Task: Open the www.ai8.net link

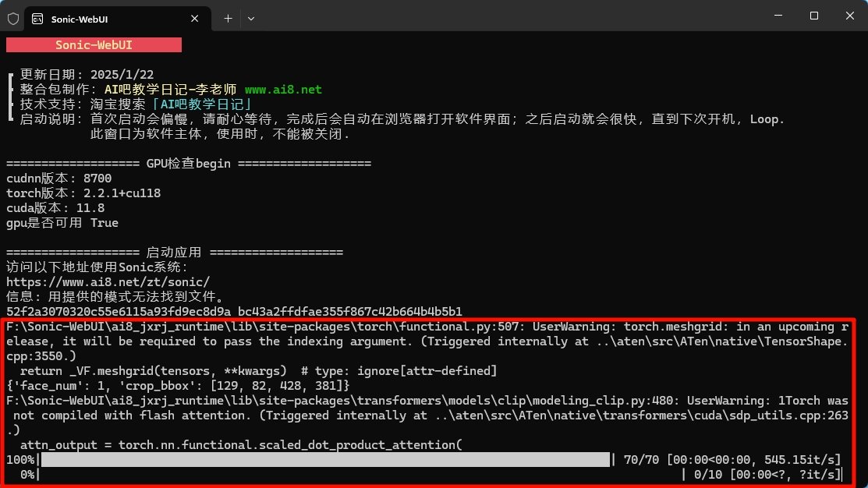Action: [x=282, y=89]
